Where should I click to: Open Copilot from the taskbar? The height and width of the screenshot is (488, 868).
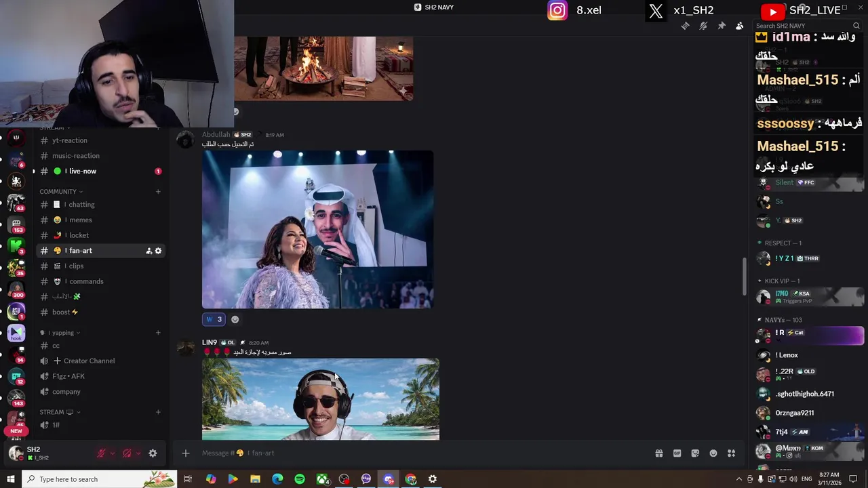tap(211, 479)
